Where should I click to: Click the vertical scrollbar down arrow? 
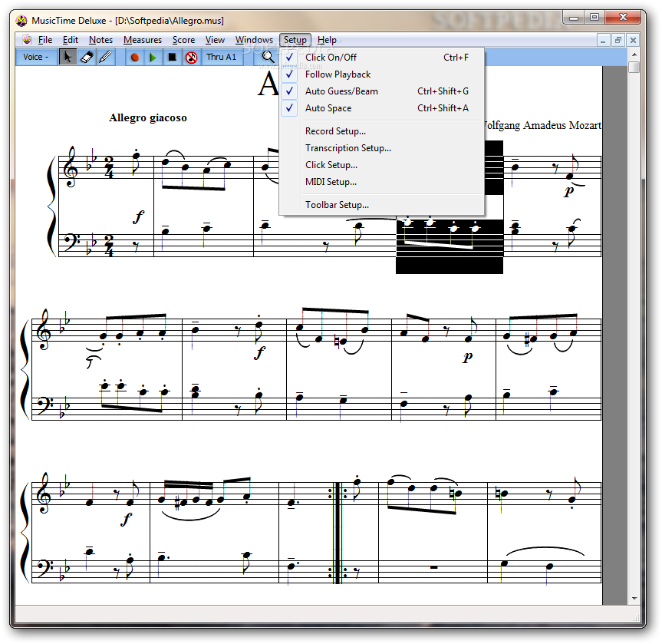click(x=634, y=599)
